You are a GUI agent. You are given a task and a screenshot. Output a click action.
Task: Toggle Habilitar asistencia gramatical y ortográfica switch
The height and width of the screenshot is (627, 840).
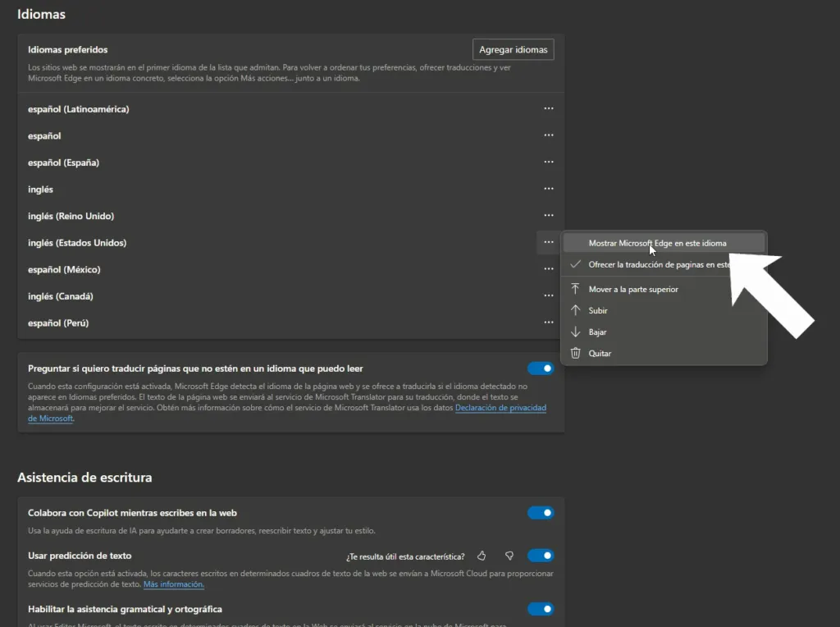pos(541,609)
